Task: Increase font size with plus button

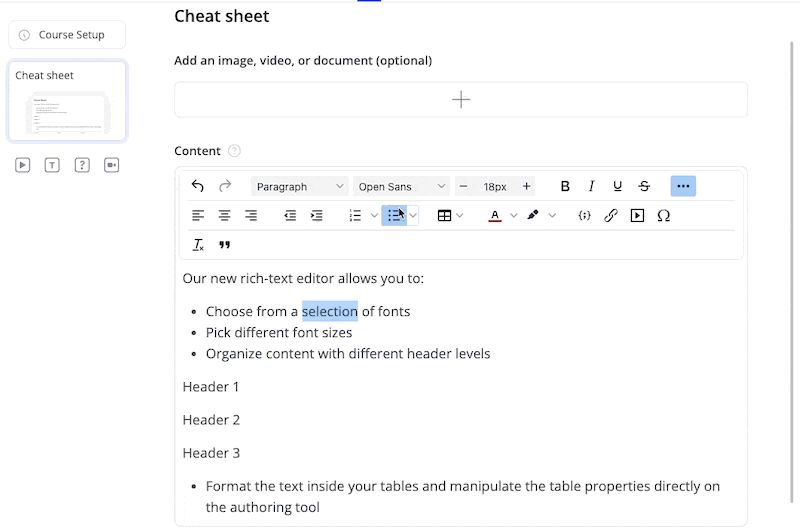Action: (527, 186)
